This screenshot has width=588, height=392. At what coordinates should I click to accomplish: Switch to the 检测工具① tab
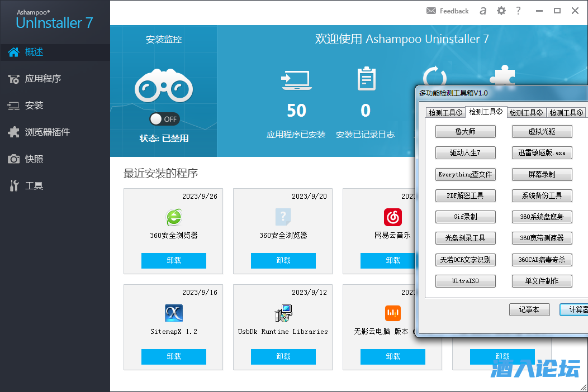[445, 113]
